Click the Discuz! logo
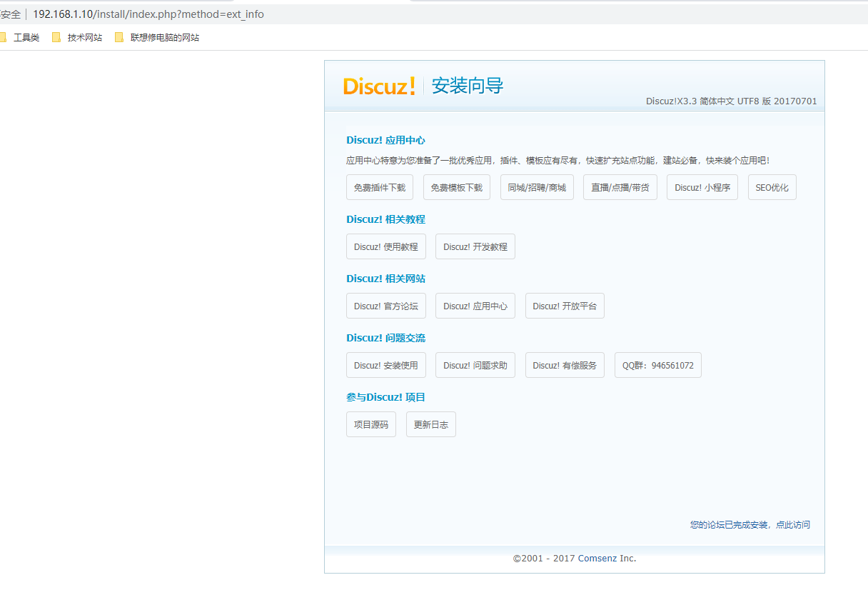 379,86
